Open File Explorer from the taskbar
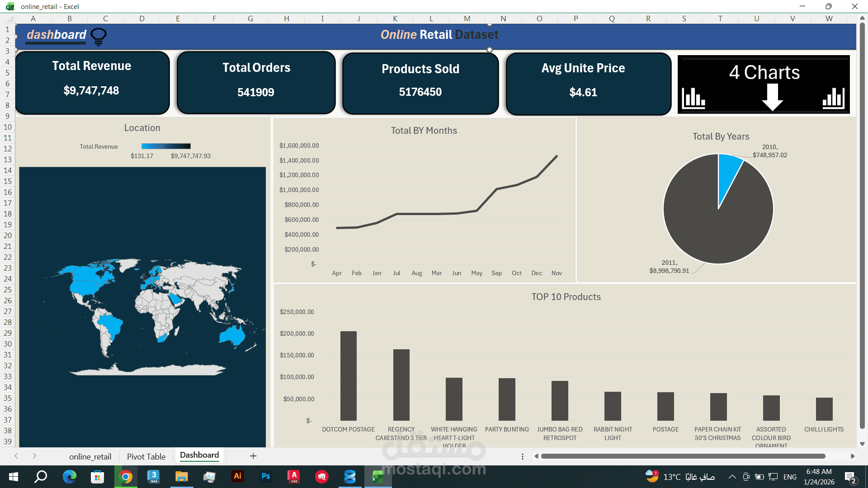Viewport: 868px width, 488px height. coord(181,477)
